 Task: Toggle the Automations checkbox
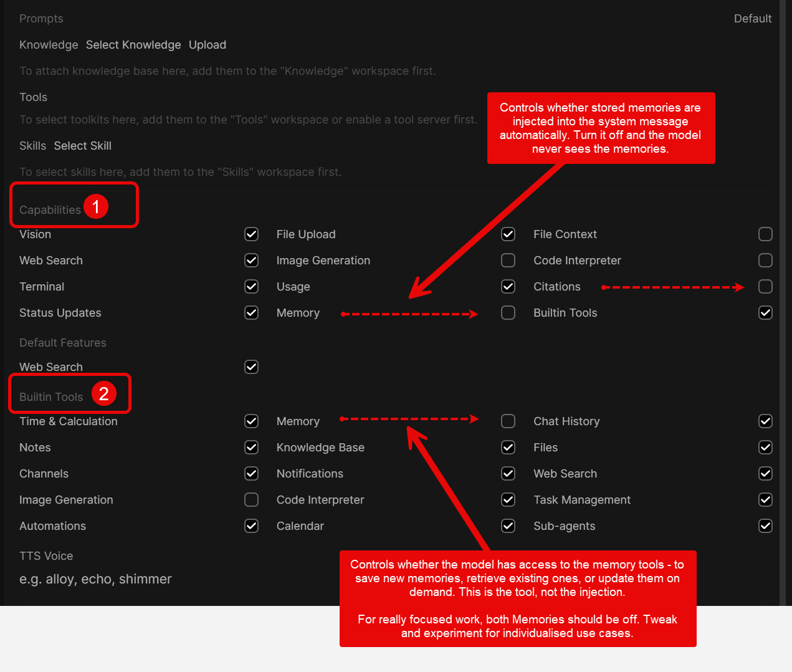(251, 526)
